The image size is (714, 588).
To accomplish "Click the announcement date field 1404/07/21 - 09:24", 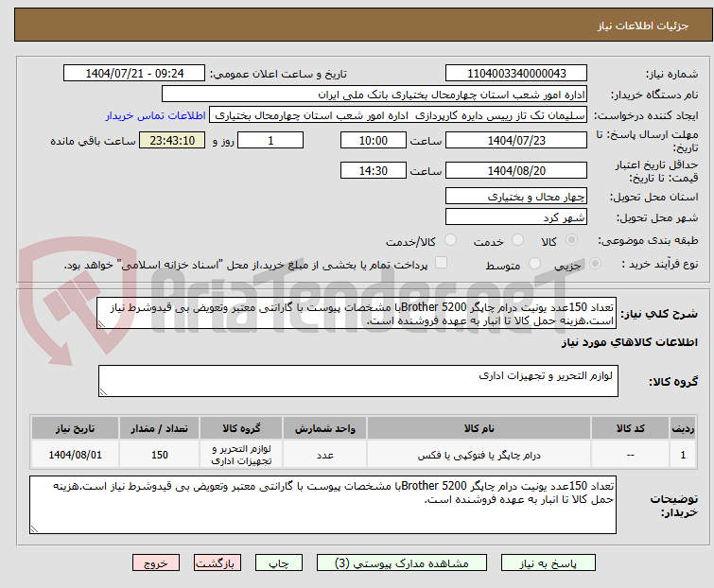I will 134,74.
